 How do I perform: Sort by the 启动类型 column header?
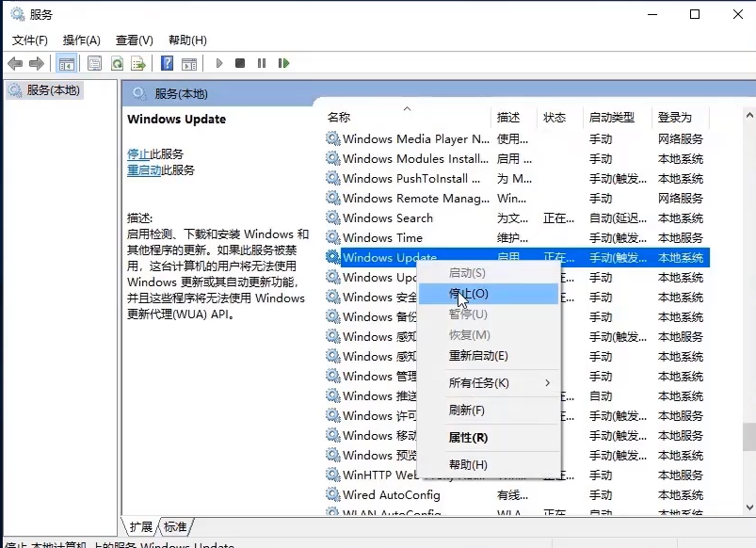click(x=612, y=118)
